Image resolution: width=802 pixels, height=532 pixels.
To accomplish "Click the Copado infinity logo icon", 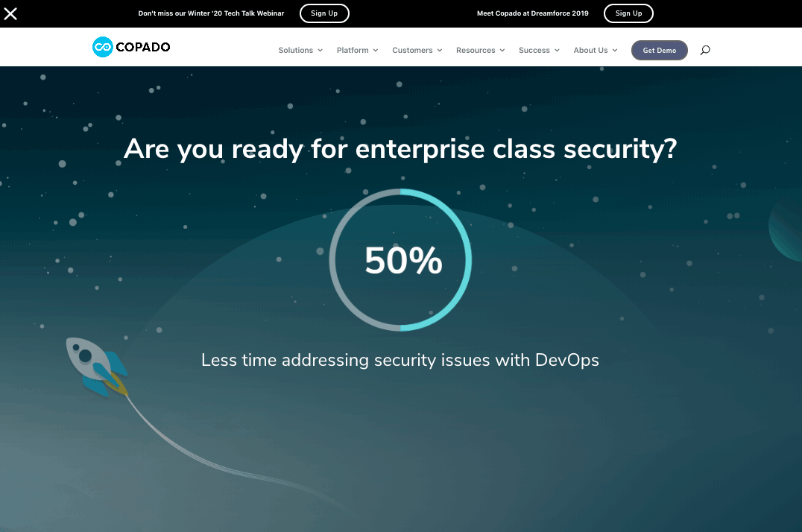I will click(x=102, y=48).
